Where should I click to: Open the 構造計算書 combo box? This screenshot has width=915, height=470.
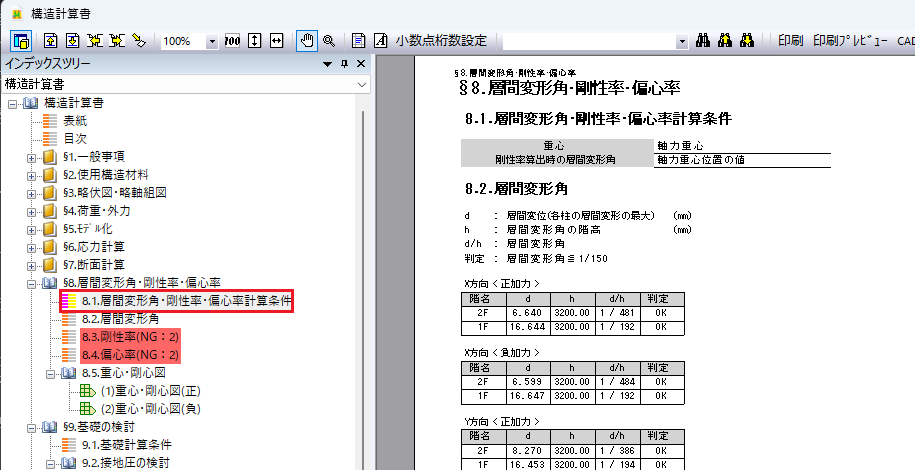(x=363, y=84)
